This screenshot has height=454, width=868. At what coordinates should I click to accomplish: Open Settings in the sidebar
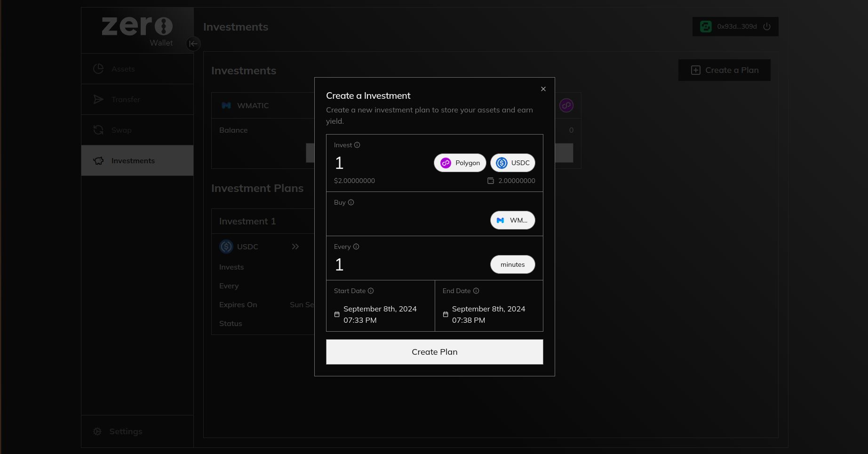coord(137,431)
